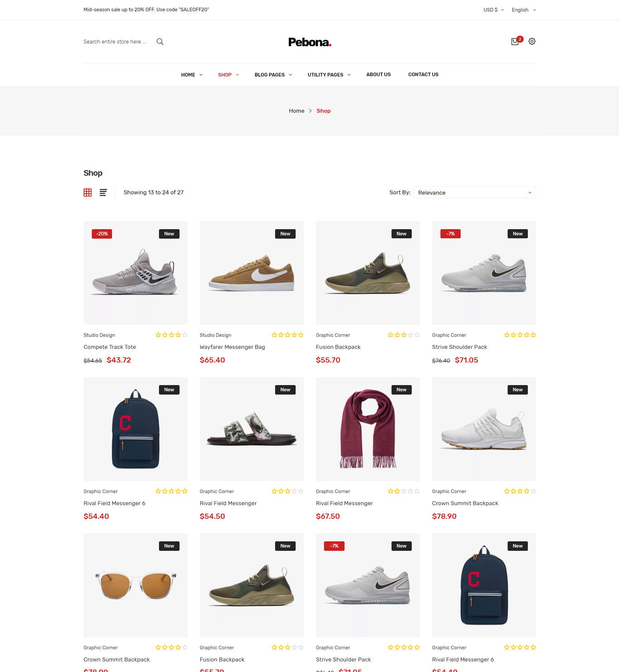Click the search magnifier icon
This screenshot has width=619, height=672.
[160, 42]
